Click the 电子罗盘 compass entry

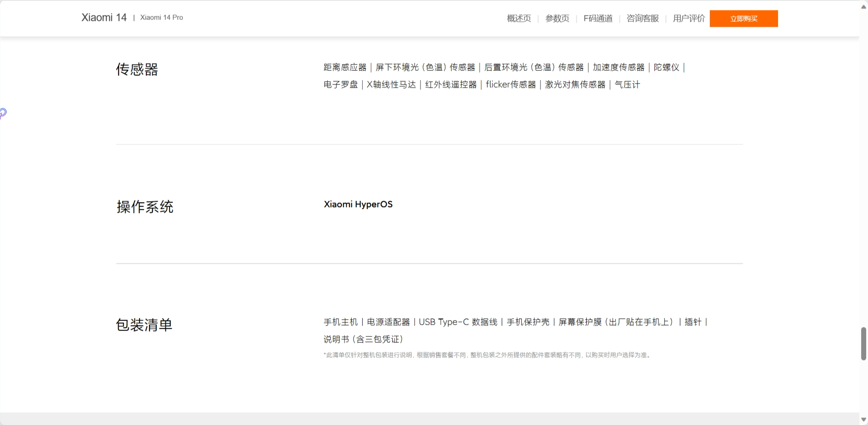coord(341,85)
